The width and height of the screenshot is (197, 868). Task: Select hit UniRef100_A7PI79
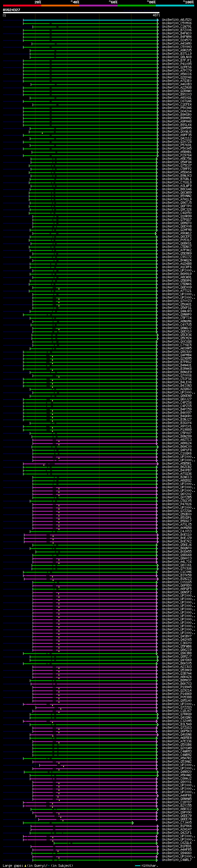177,71
